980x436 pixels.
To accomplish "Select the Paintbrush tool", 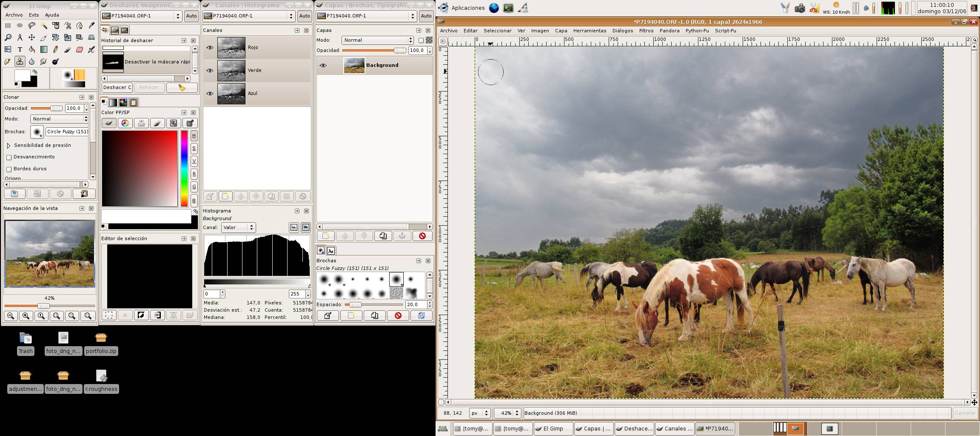I will (68, 49).
